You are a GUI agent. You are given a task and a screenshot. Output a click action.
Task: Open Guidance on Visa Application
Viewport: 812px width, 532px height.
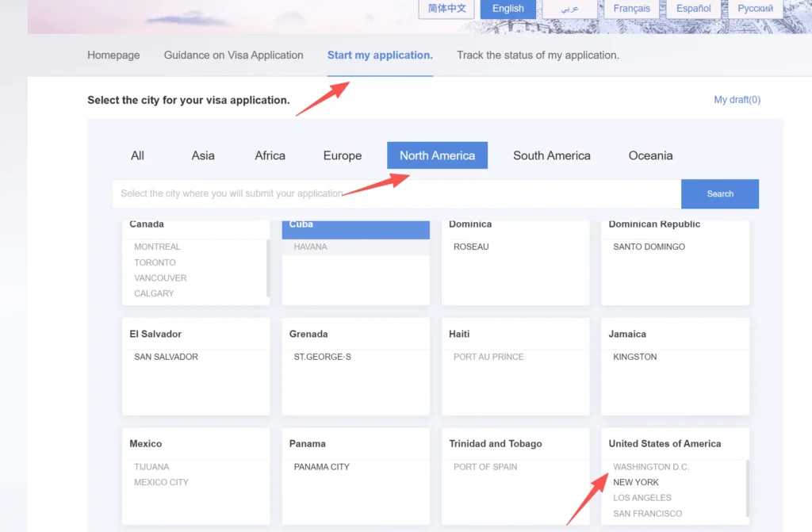pos(233,55)
